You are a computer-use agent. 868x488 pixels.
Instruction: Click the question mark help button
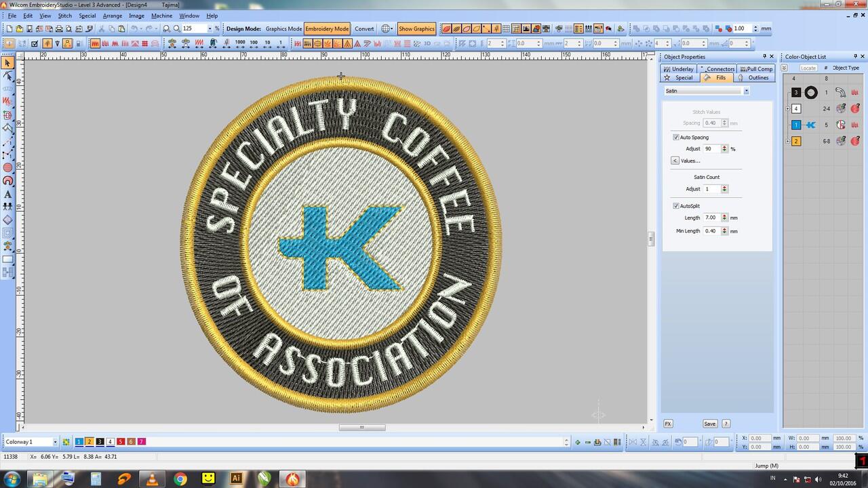(x=726, y=424)
